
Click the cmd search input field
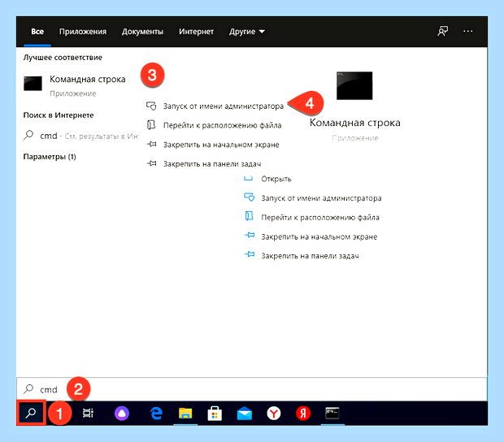tap(252, 389)
